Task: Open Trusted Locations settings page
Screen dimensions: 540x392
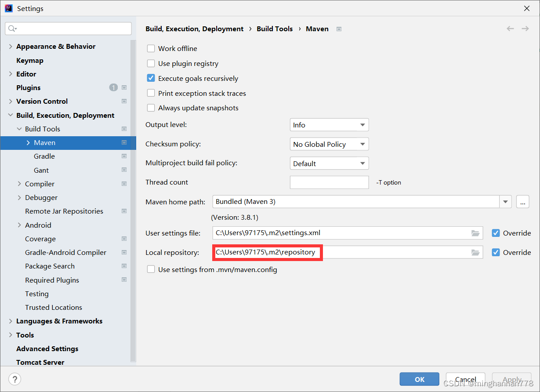Action: tap(54, 307)
